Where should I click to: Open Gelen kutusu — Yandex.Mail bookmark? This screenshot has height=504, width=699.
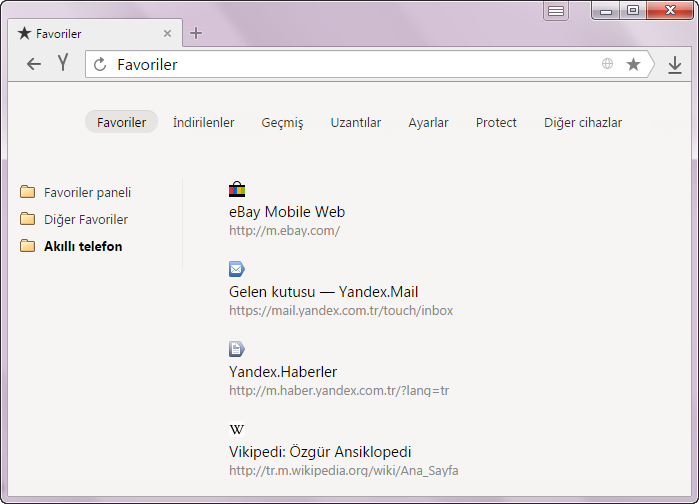coord(323,292)
